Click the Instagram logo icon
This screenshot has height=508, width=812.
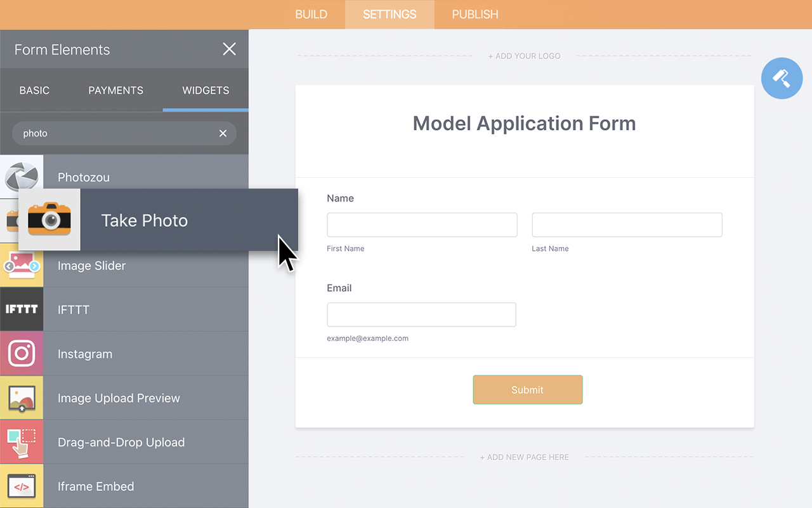click(22, 354)
